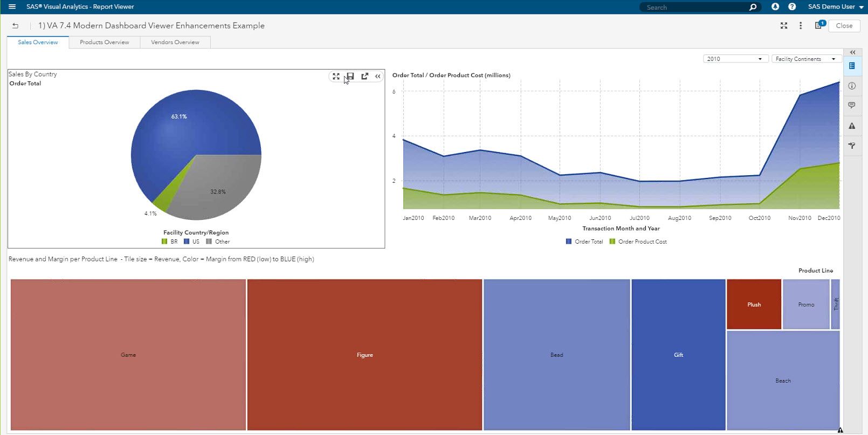Select the Beach treemap tile
Viewport: 868px width, 435px height.
coord(783,381)
